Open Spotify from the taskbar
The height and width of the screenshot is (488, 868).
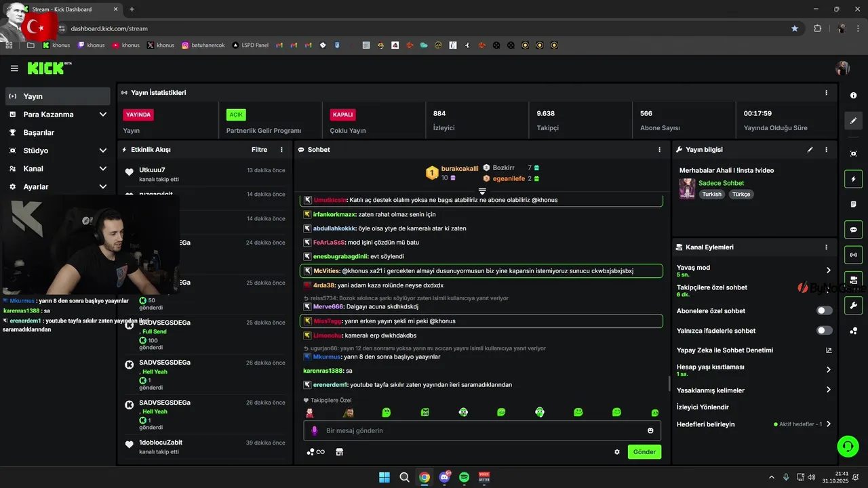coord(465,477)
